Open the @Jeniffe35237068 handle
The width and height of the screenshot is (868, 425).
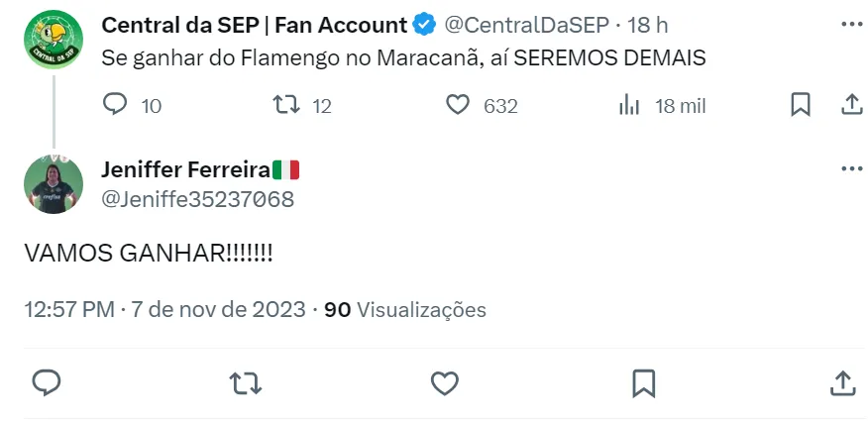197,199
